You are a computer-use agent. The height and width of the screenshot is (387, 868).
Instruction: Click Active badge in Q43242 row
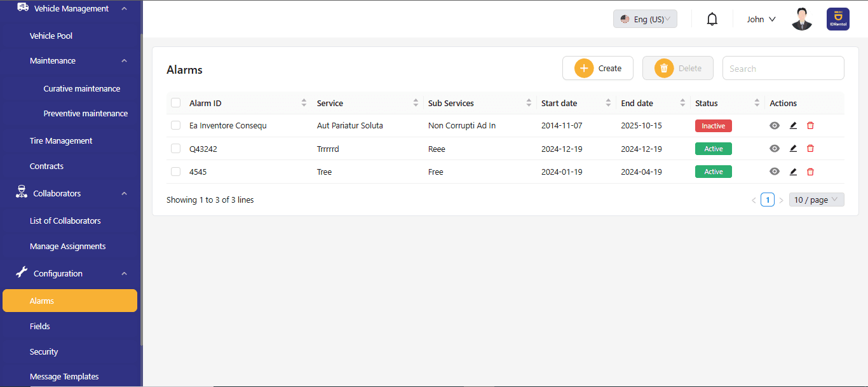(714, 149)
